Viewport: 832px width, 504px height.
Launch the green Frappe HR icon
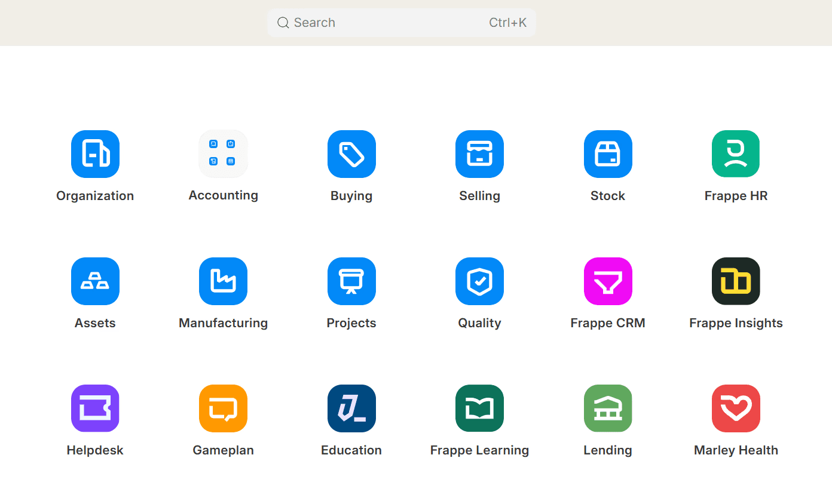(x=736, y=154)
